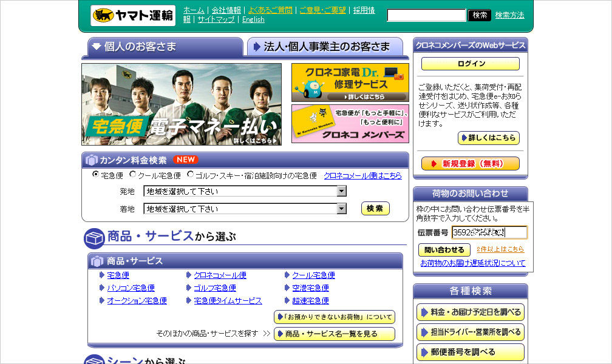Click the package icon in 商品・サービス panel header
Viewport: 612px width, 364px height.
coord(97,261)
